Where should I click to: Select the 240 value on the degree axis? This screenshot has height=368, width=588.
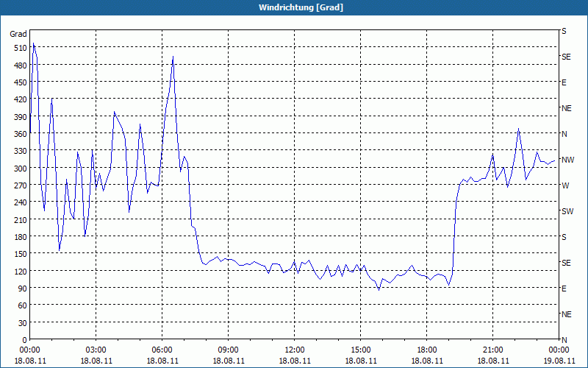click(x=21, y=202)
